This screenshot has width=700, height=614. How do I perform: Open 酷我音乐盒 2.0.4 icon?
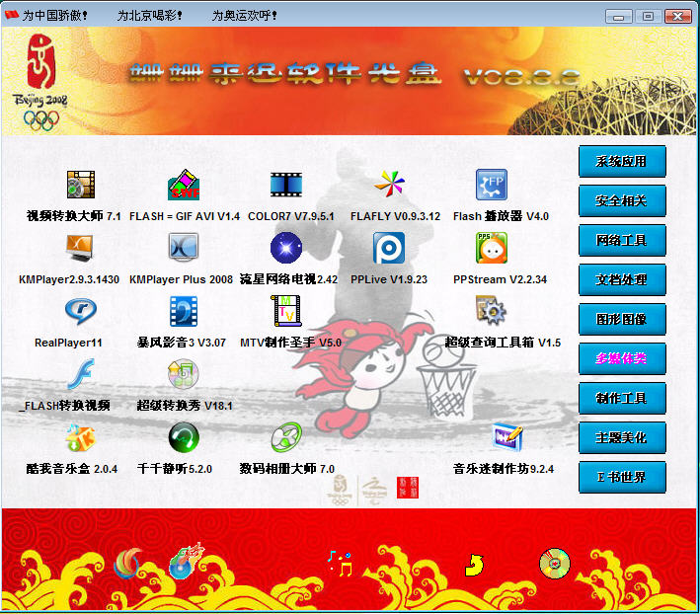pyautogui.click(x=80, y=437)
